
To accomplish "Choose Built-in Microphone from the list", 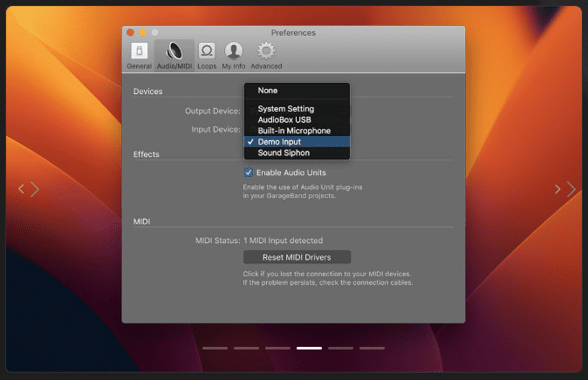I will (x=297, y=131).
